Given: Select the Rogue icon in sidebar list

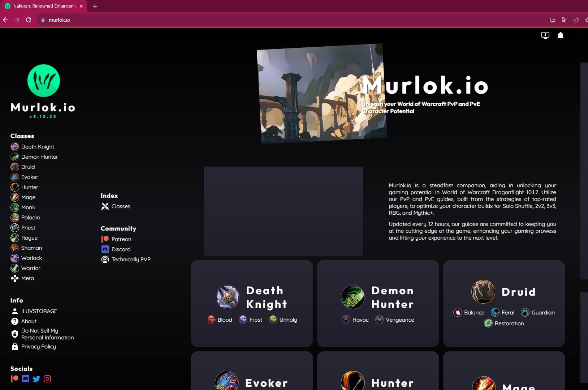Looking at the screenshot, I should 15,238.
